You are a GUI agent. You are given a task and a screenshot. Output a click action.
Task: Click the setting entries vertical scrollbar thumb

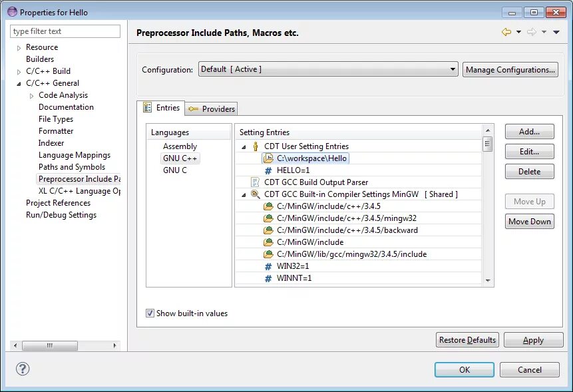tap(487, 144)
